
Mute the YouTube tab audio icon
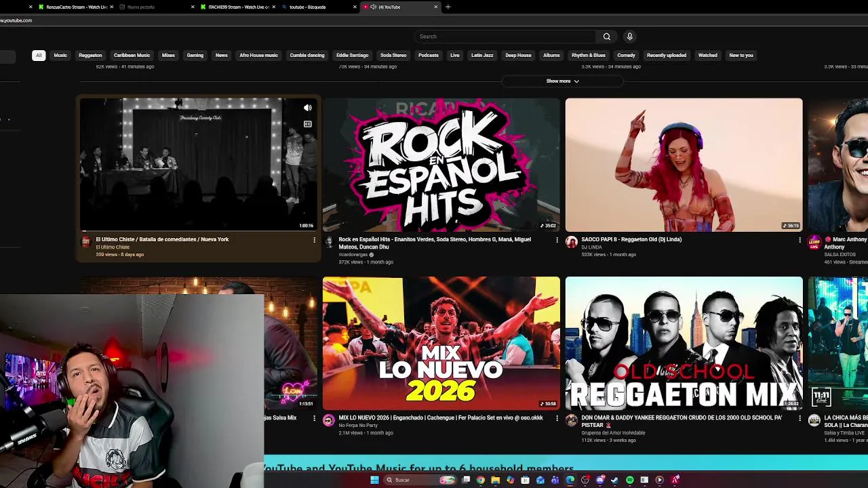[x=373, y=7]
